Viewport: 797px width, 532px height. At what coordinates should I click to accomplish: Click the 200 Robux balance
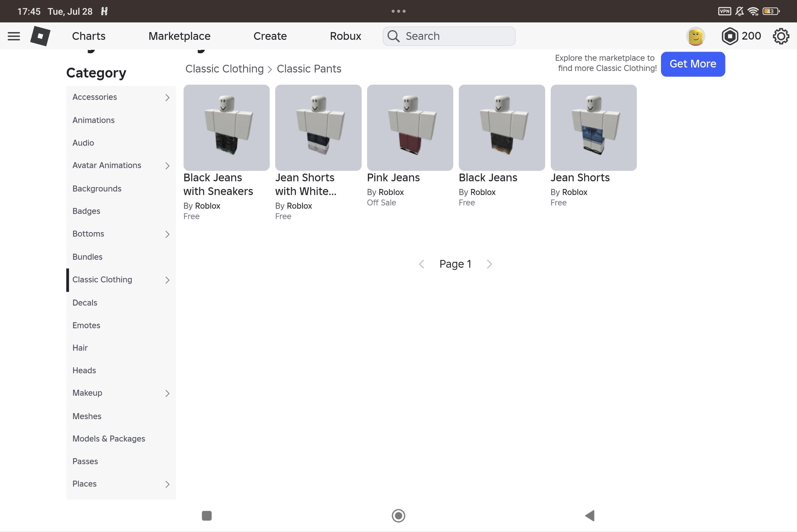click(751, 36)
